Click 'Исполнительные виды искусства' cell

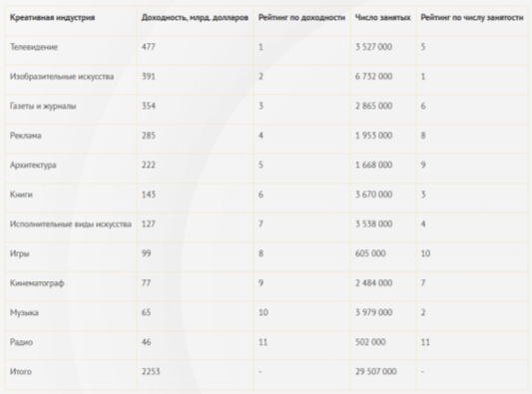71,224
